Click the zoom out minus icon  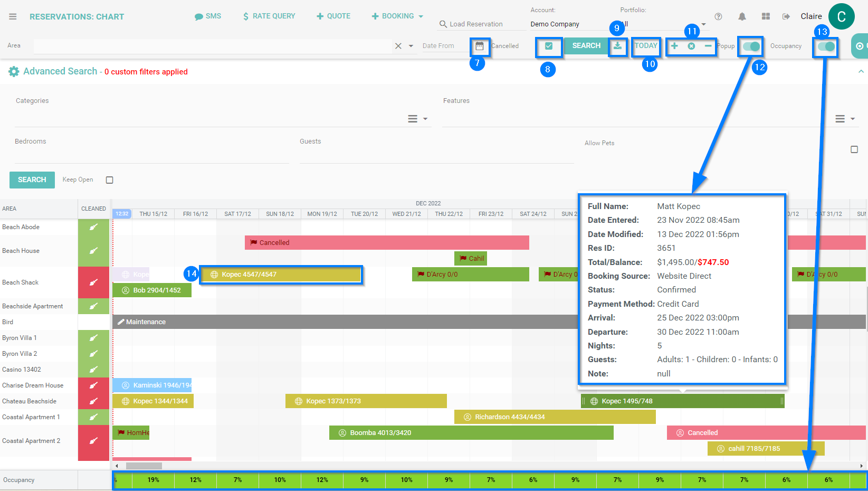708,46
